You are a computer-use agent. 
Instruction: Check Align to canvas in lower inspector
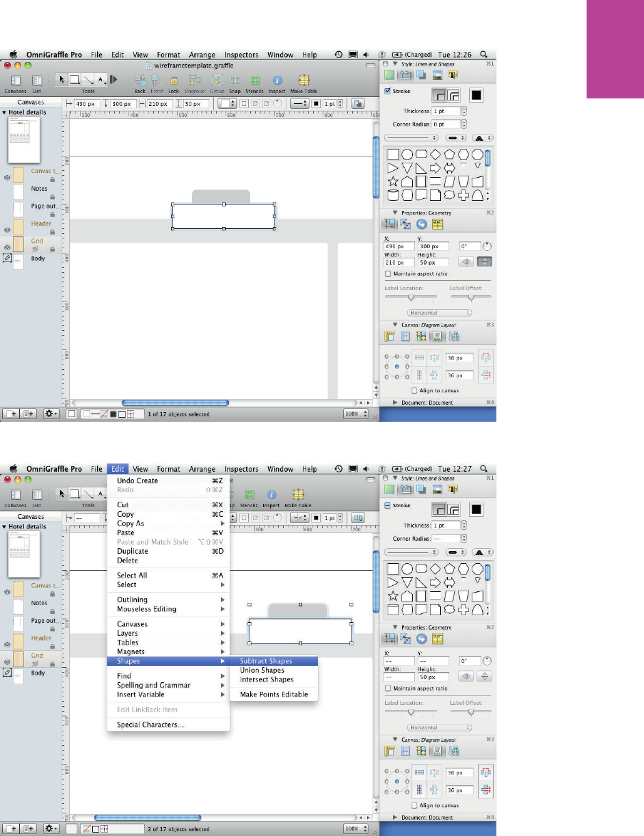(414, 805)
